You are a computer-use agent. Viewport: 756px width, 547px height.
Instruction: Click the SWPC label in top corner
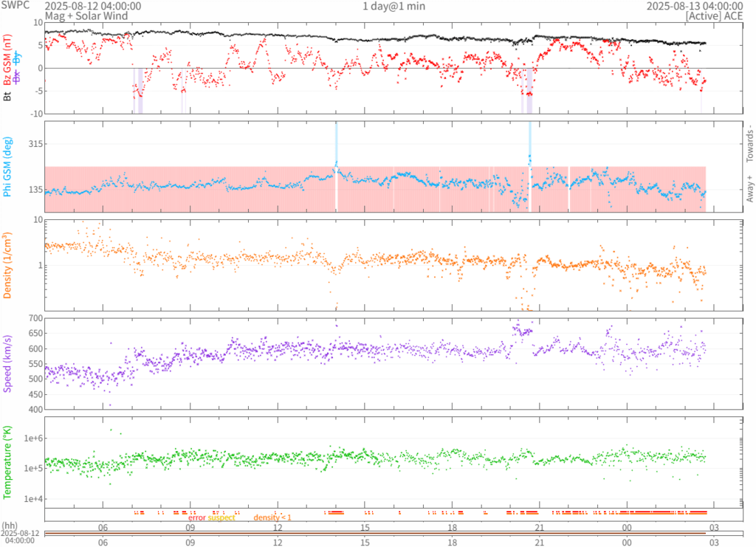pos(15,6)
